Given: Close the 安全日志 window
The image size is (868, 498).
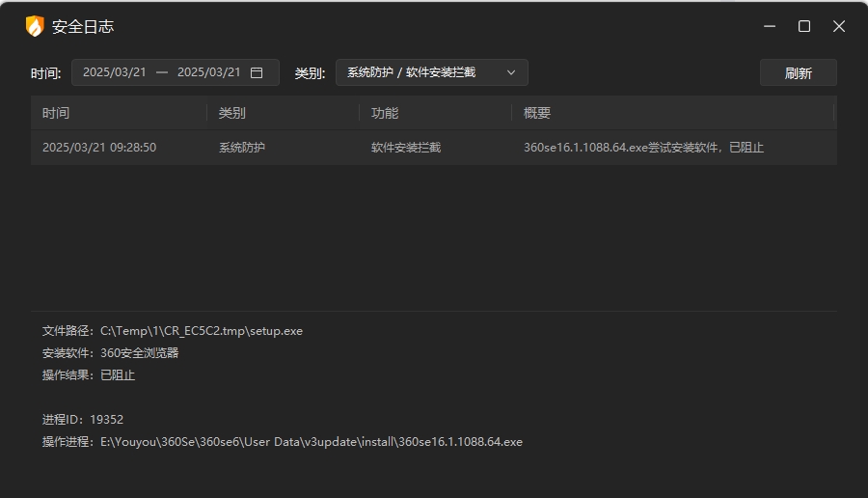Looking at the screenshot, I should pos(839,26).
